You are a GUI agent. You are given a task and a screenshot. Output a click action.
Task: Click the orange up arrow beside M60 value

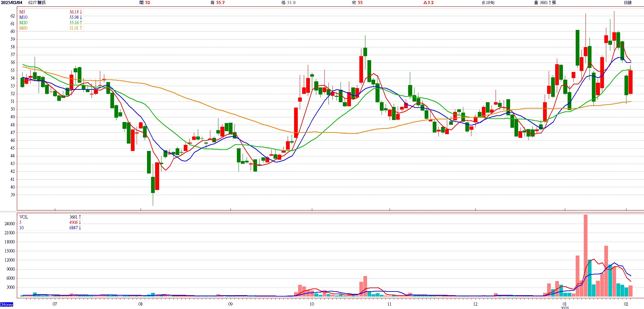[x=81, y=28]
